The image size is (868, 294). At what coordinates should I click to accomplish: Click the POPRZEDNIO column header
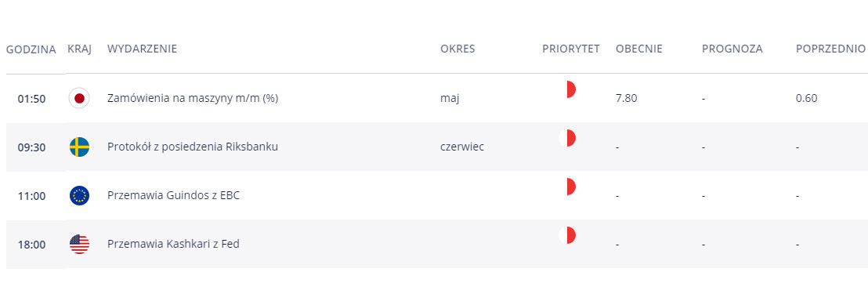(830, 49)
